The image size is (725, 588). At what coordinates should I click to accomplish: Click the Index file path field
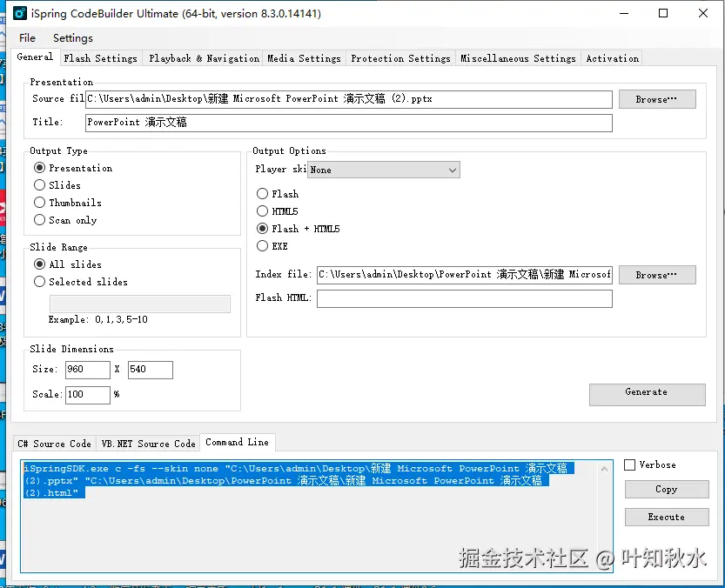(x=464, y=275)
